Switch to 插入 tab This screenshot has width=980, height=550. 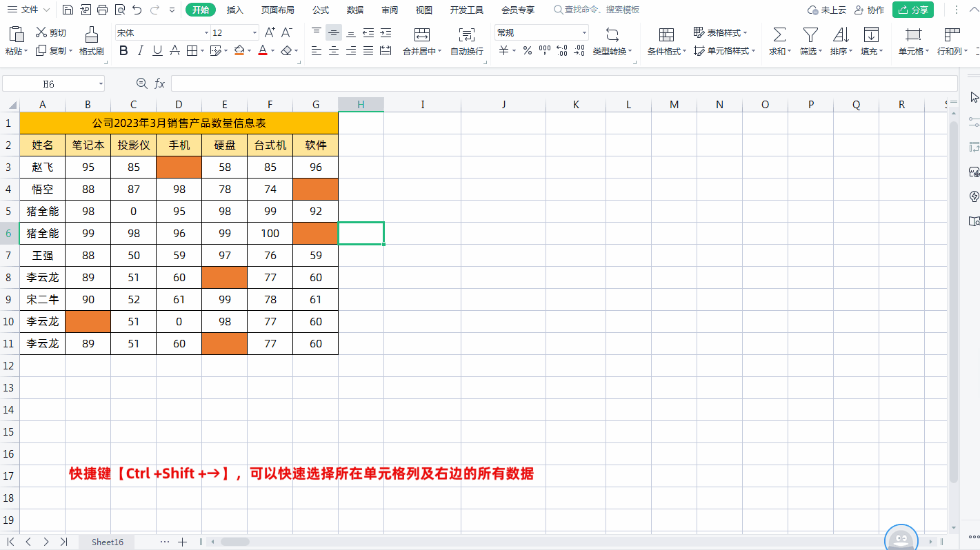point(235,10)
